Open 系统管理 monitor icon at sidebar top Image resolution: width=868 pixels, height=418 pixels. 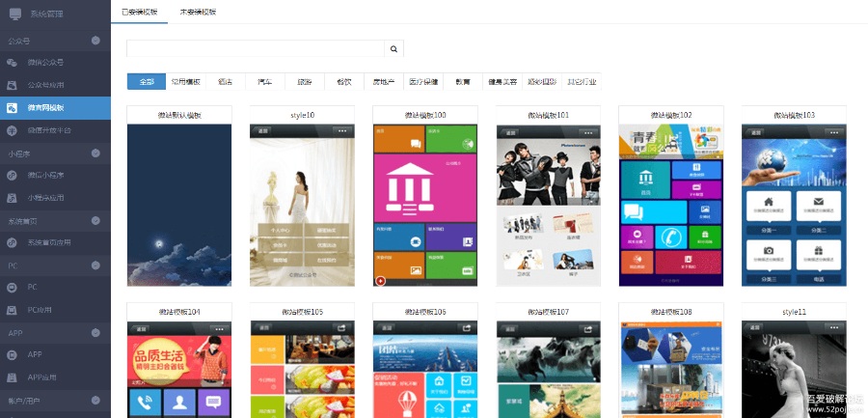tap(15, 14)
